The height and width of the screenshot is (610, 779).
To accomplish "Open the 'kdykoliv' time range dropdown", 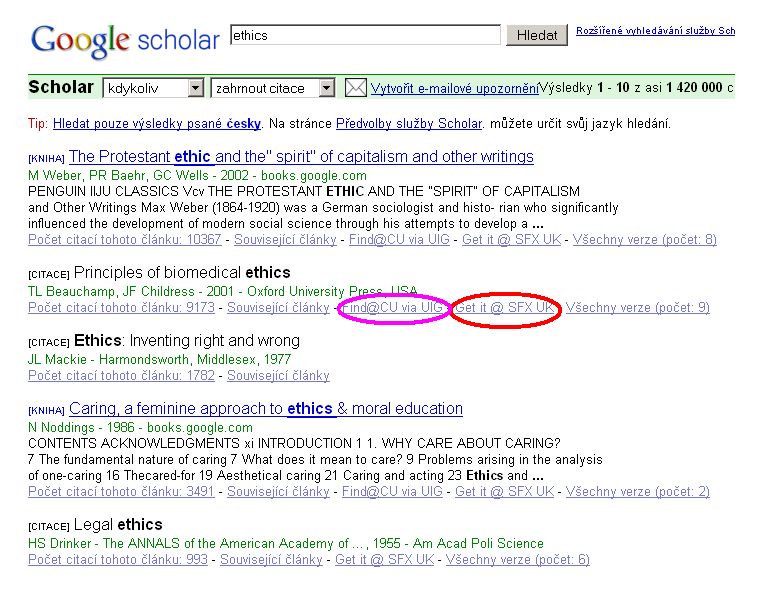I will click(153, 88).
